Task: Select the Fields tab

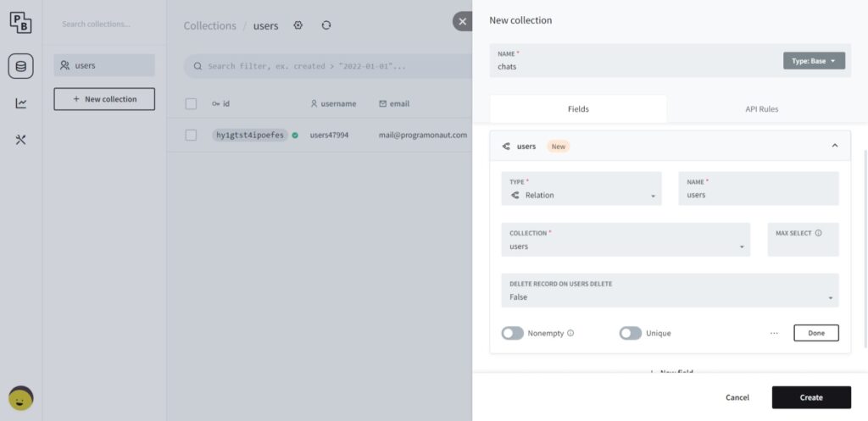Action: pos(578,108)
